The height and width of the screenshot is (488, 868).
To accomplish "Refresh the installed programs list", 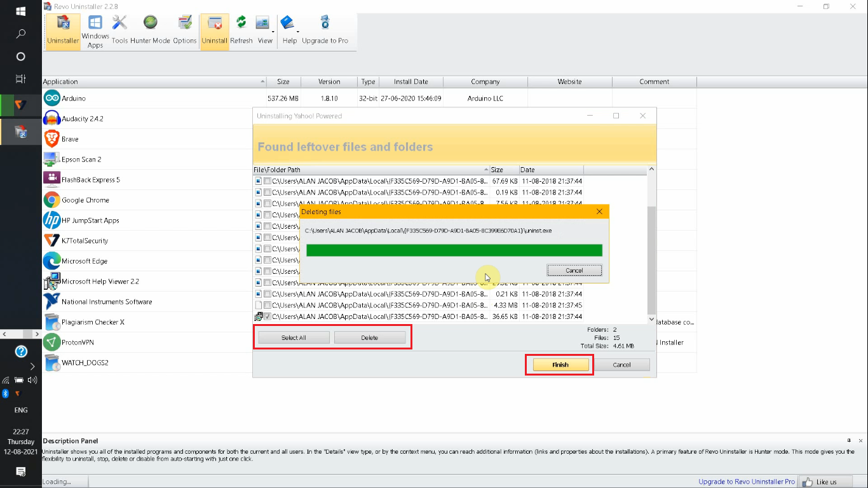I will click(x=241, y=31).
